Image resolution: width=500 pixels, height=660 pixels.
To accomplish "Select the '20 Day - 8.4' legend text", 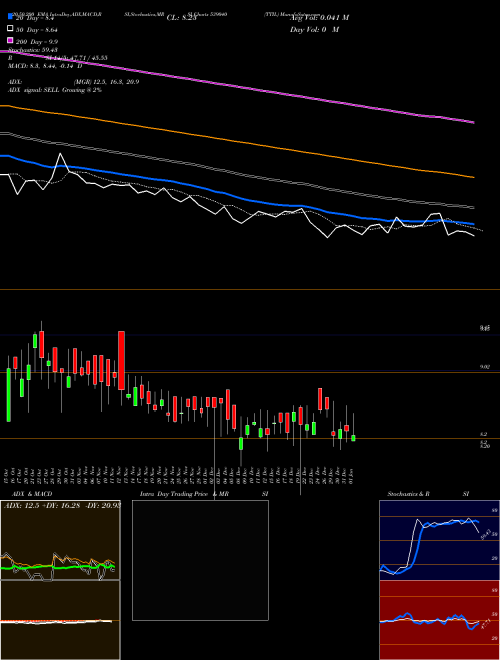I will (x=35, y=18).
